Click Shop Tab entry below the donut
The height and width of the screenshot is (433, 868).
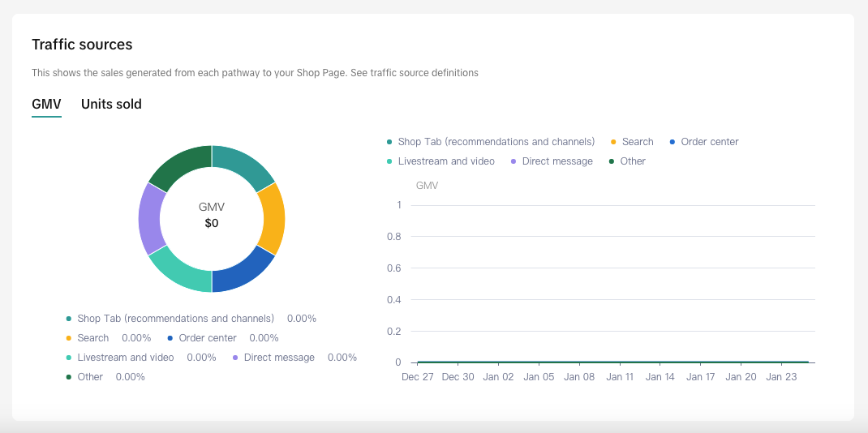[175, 319]
